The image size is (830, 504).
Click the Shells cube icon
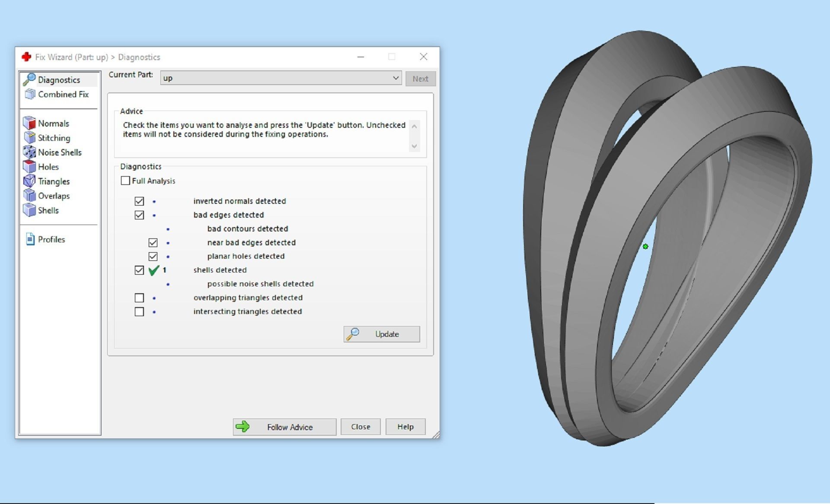pyautogui.click(x=29, y=210)
